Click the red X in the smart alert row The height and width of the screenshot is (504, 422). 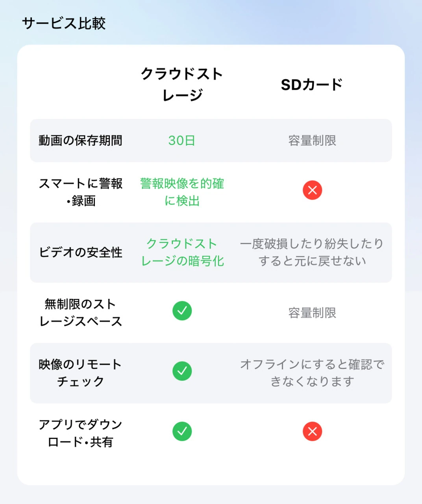(x=312, y=190)
